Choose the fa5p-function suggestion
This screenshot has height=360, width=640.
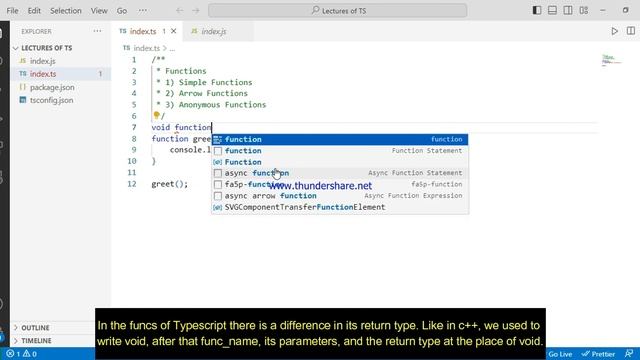pos(340,184)
